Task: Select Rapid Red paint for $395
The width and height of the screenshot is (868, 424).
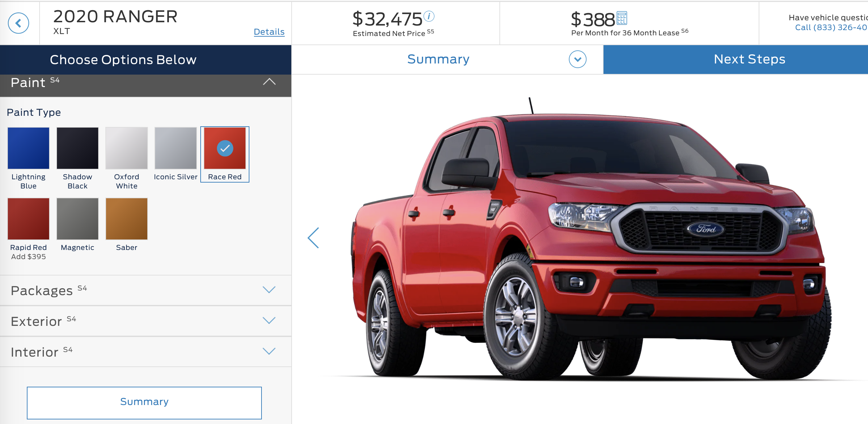Action: click(x=28, y=219)
